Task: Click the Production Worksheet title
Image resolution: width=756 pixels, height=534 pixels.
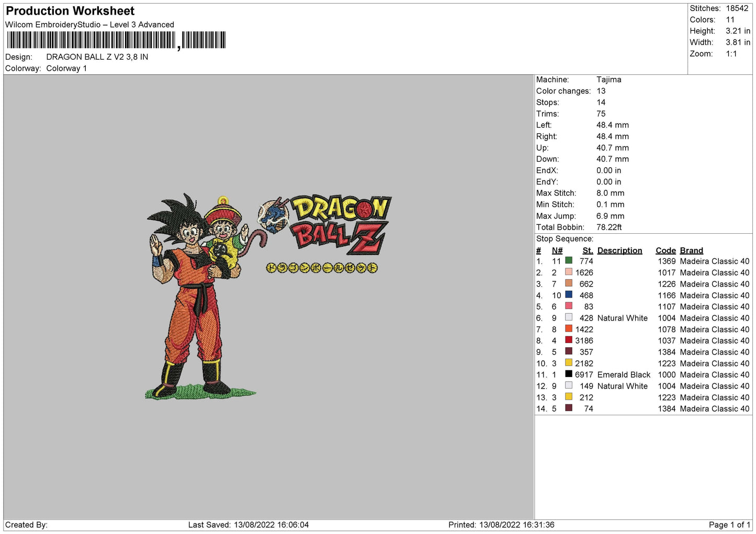Action: (x=70, y=11)
